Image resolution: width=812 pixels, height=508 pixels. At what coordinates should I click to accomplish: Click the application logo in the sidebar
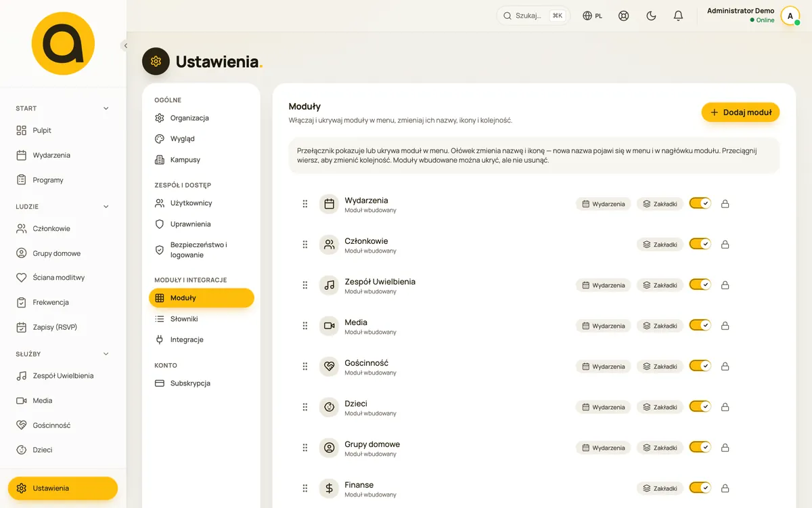click(x=63, y=43)
